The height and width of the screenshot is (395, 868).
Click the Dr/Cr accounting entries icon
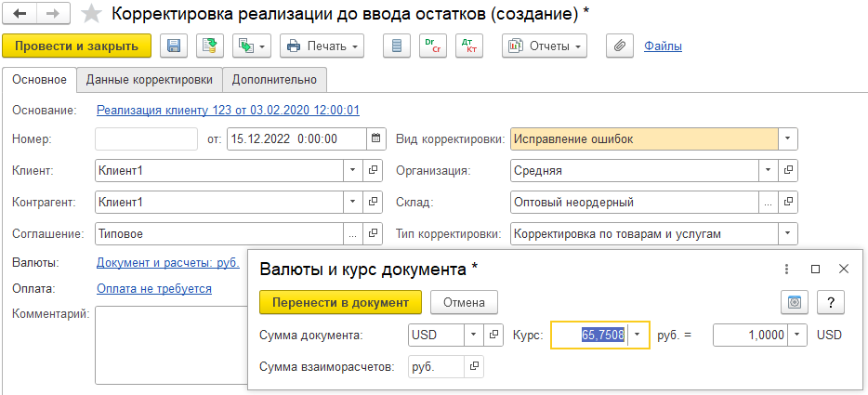click(x=433, y=46)
